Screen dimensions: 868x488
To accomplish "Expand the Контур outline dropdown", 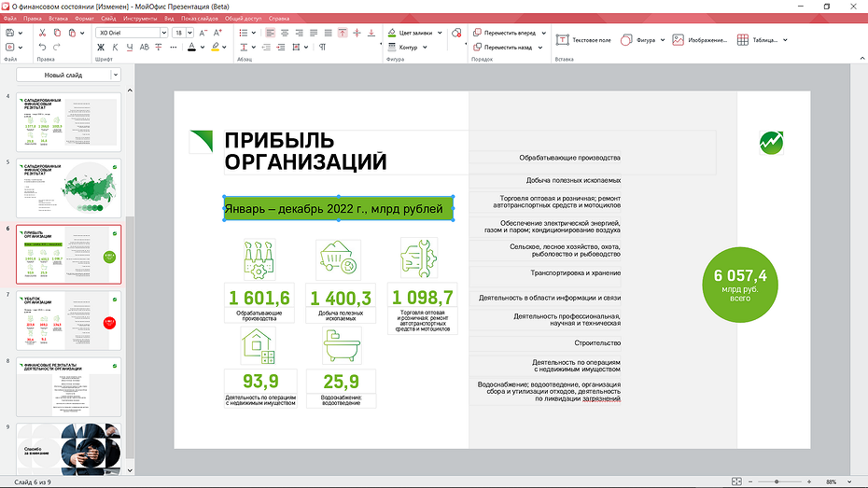I will click(x=426, y=48).
